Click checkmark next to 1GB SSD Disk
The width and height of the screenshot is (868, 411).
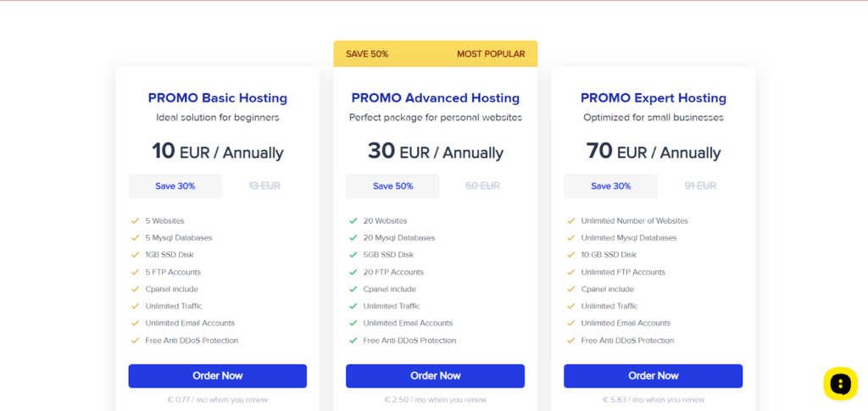tap(135, 255)
